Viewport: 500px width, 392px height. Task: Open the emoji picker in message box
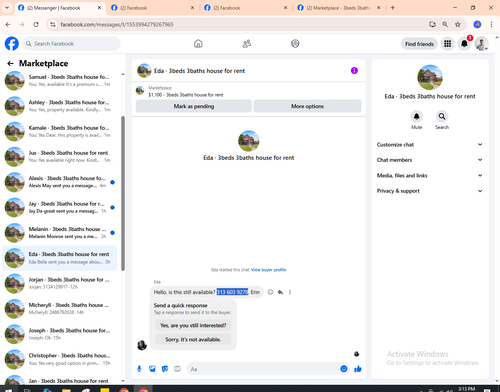[x=344, y=369]
